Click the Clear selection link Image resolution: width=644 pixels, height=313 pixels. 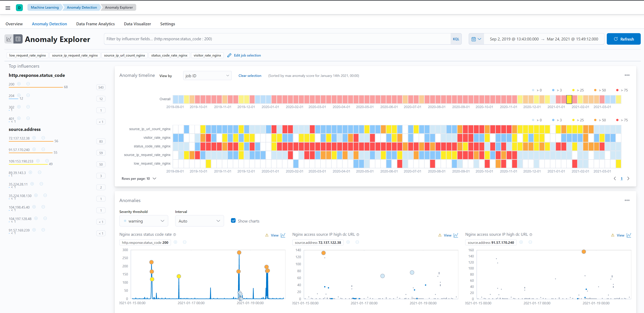(250, 76)
